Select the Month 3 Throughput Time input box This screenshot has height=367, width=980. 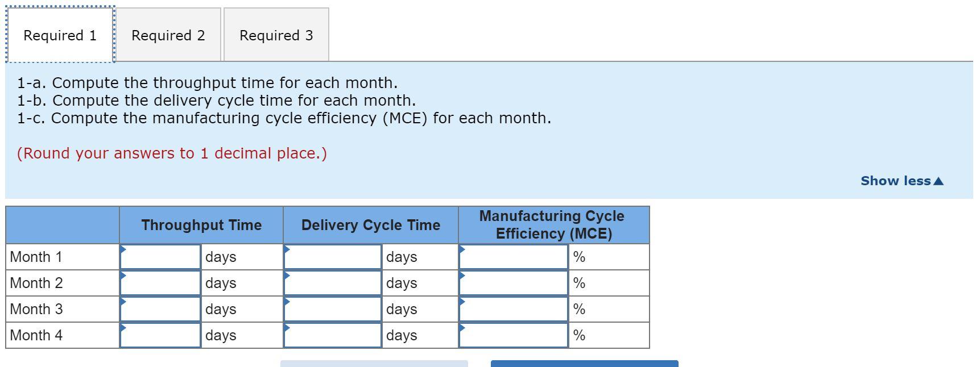click(x=160, y=308)
